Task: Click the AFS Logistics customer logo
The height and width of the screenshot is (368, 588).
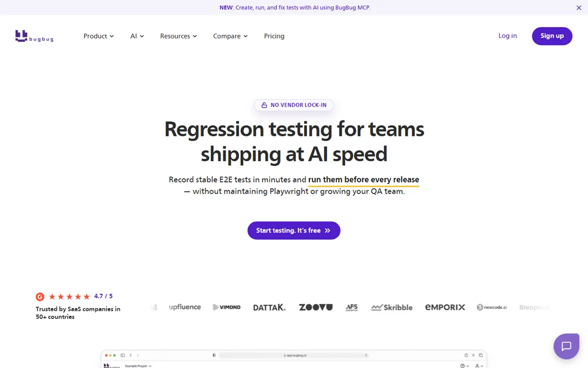Action: (x=351, y=308)
